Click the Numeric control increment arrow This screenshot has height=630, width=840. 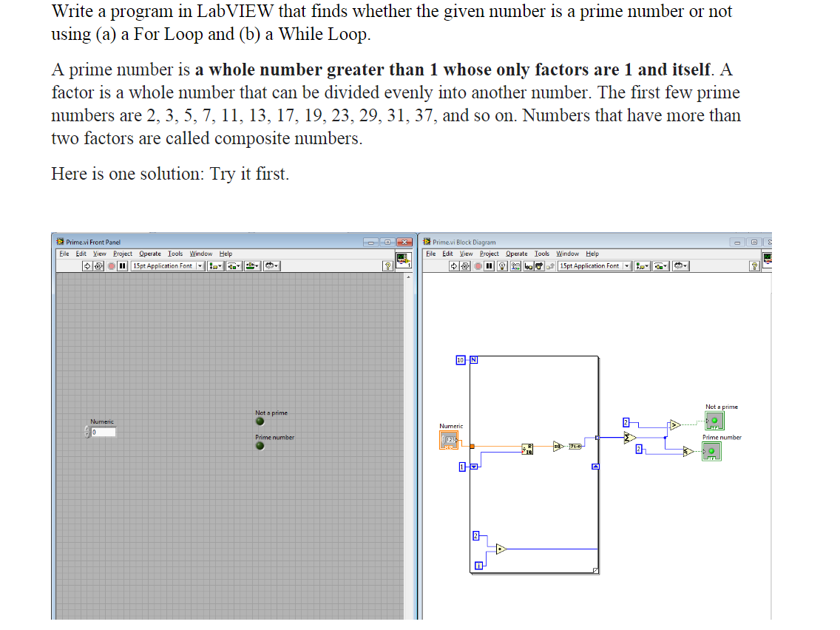tap(88, 429)
